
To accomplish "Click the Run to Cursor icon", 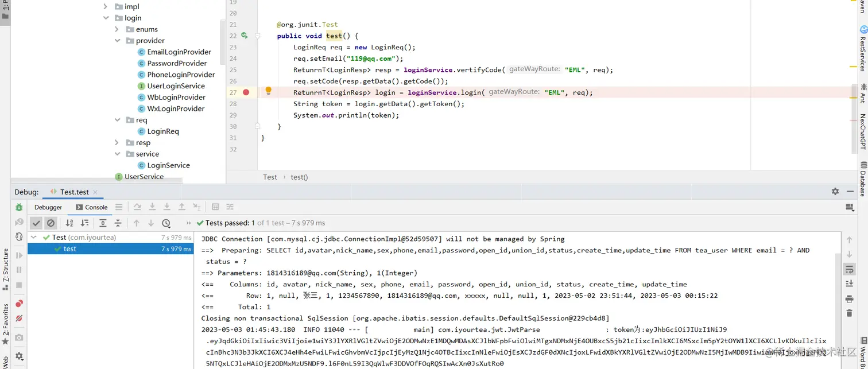I will point(196,207).
